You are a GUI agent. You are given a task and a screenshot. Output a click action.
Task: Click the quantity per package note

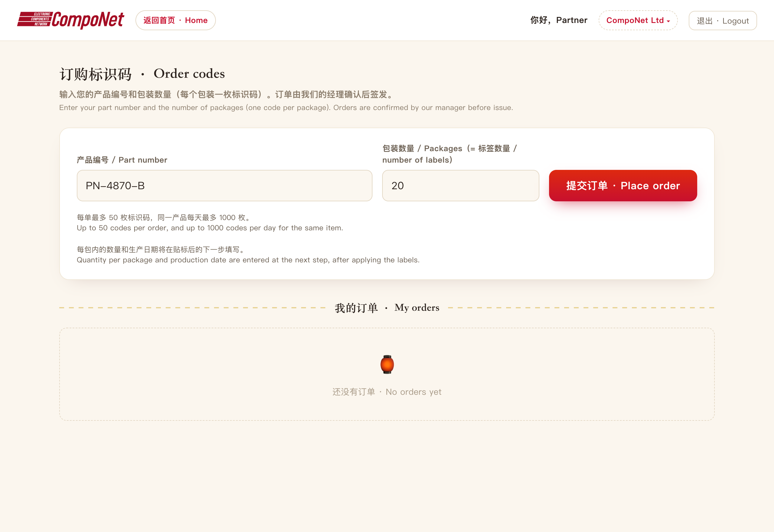tap(248, 255)
